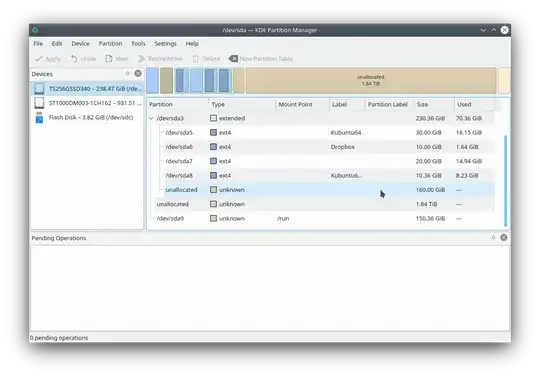This screenshot has height=377, width=540.
Task: Sort by the Mount Point column header
Action: point(303,104)
